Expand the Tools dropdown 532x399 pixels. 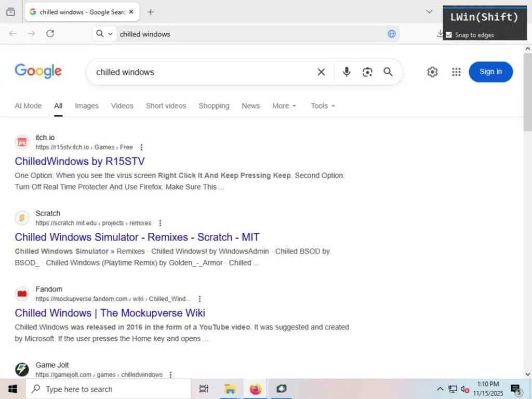323,106
